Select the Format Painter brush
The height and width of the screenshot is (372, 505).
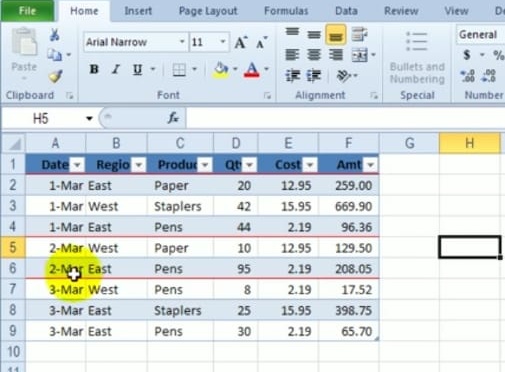tap(55, 76)
